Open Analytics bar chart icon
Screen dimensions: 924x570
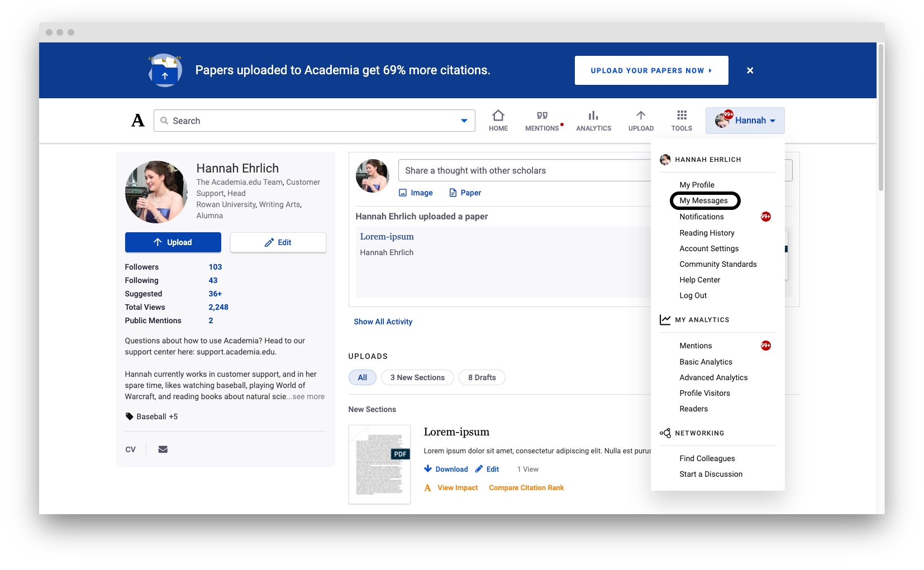(593, 116)
